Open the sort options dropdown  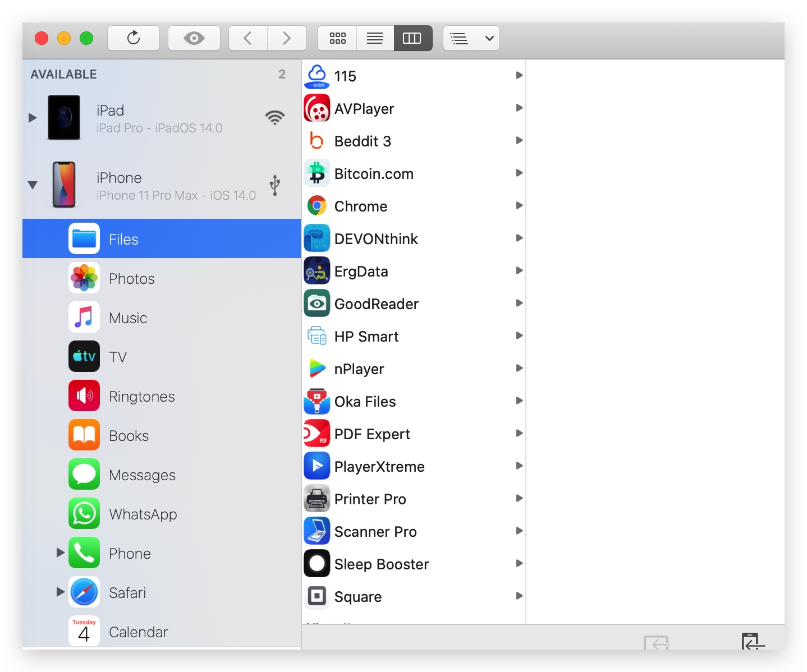click(x=471, y=38)
